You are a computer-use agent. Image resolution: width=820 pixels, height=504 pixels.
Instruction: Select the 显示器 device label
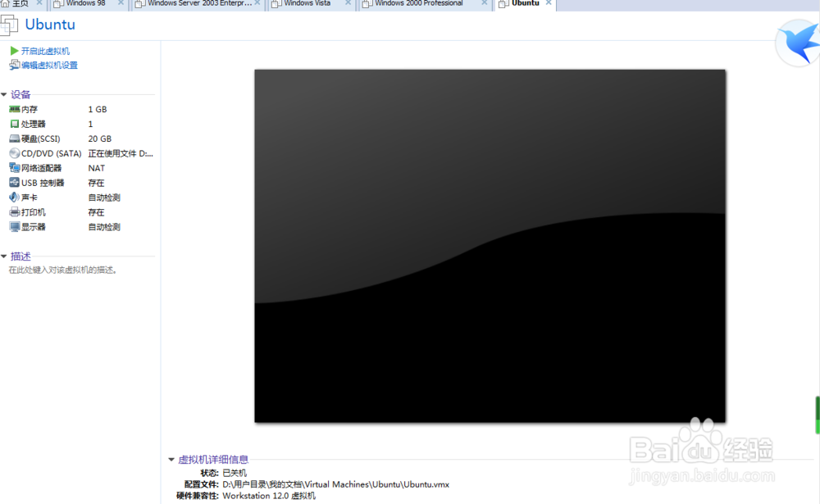34,227
